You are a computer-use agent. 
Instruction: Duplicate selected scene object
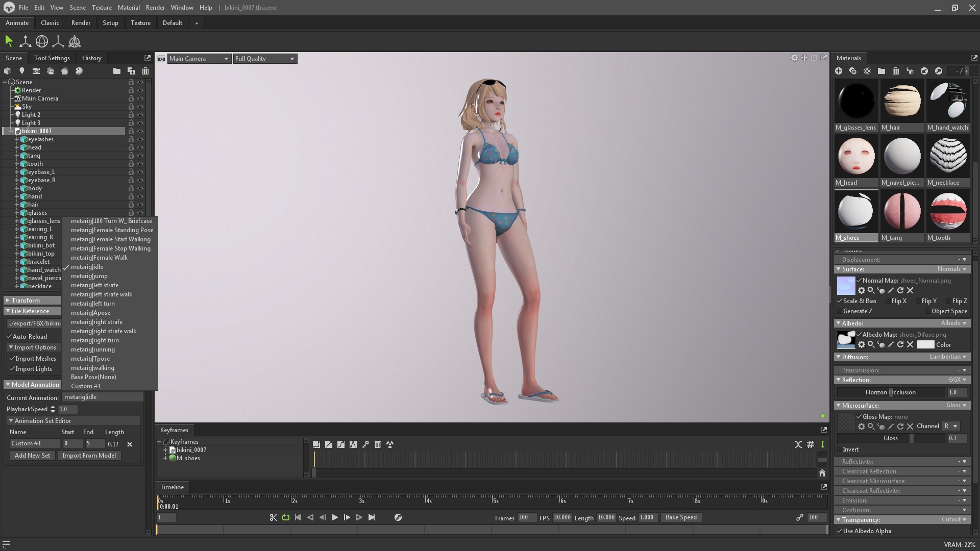tap(131, 71)
